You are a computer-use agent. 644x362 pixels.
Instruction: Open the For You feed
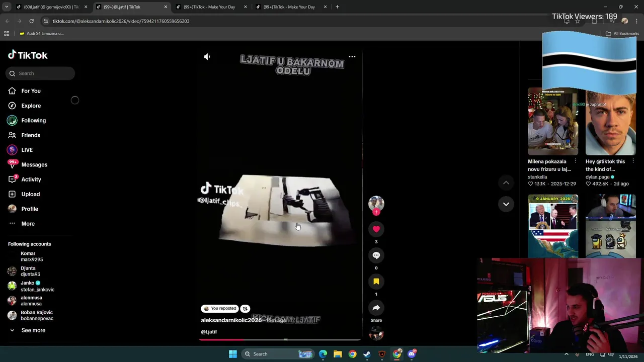[31, 91]
